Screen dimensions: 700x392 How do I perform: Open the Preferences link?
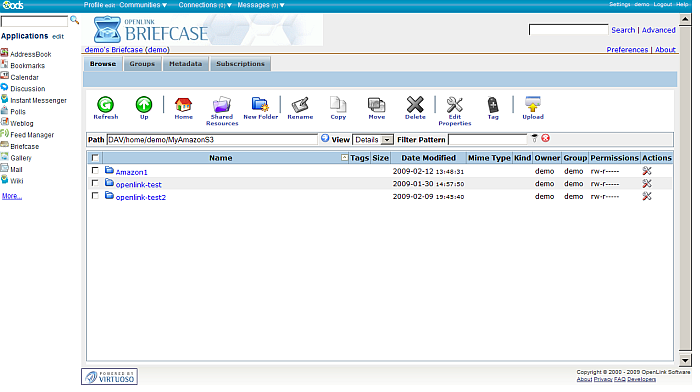pos(627,50)
